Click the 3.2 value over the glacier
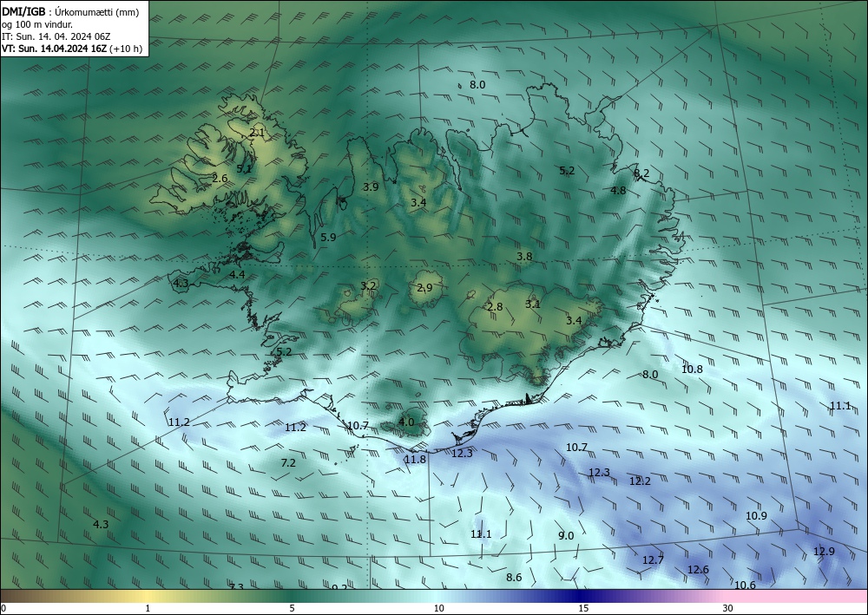Screen dimensions: 868x615 [368, 285]
